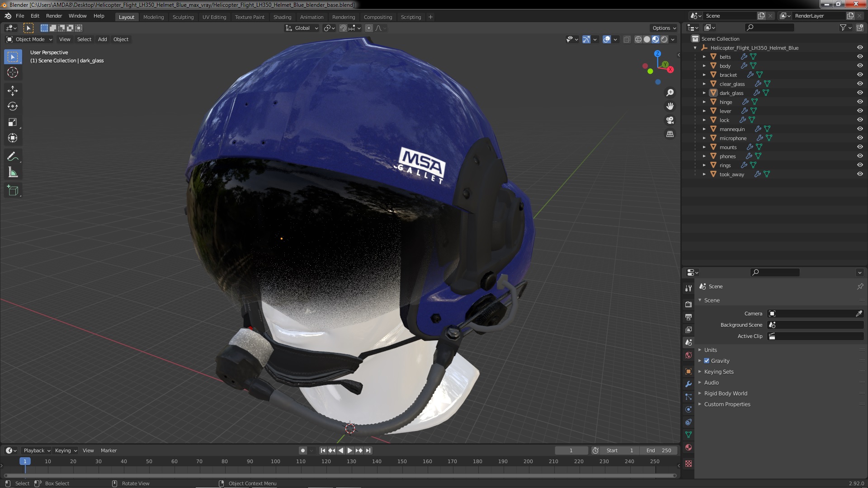
Task: Hide the microphone object
Action: coord(860,138)
